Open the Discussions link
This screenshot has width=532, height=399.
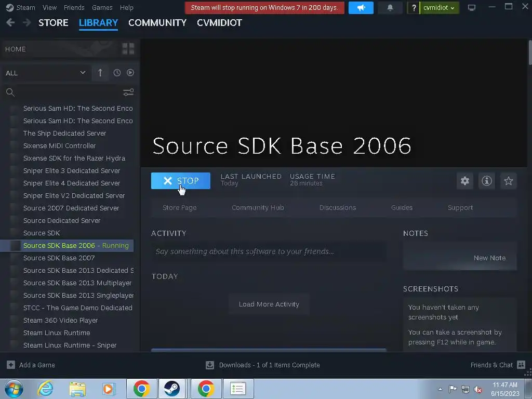(x=338, y=208)
